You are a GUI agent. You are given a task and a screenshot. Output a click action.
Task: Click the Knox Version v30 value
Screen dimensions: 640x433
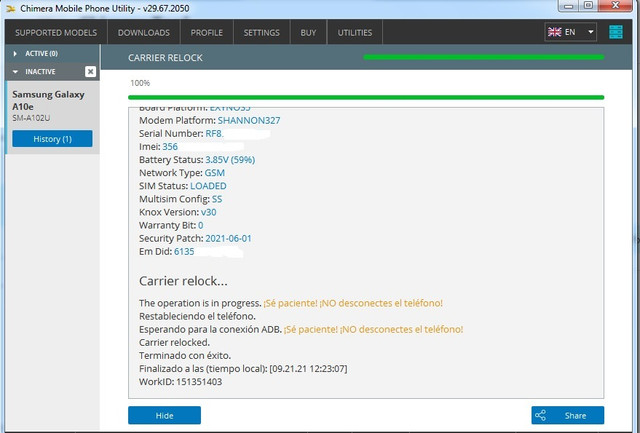(x=209, y=212)
